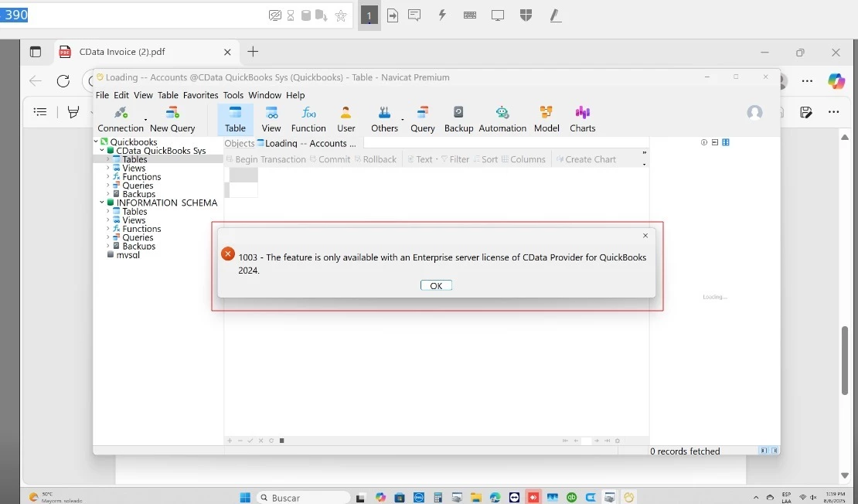This screenshot has width=858, height=504.
Task: Click the Edge refresh button
Action: [63, 81]
